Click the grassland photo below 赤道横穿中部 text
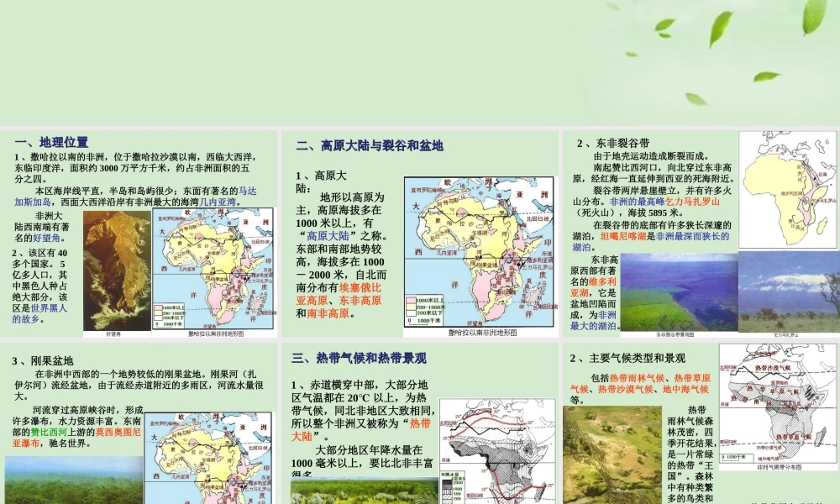This screenshot has height=504, width=840. pyautogui.click(x=365, y=491)
